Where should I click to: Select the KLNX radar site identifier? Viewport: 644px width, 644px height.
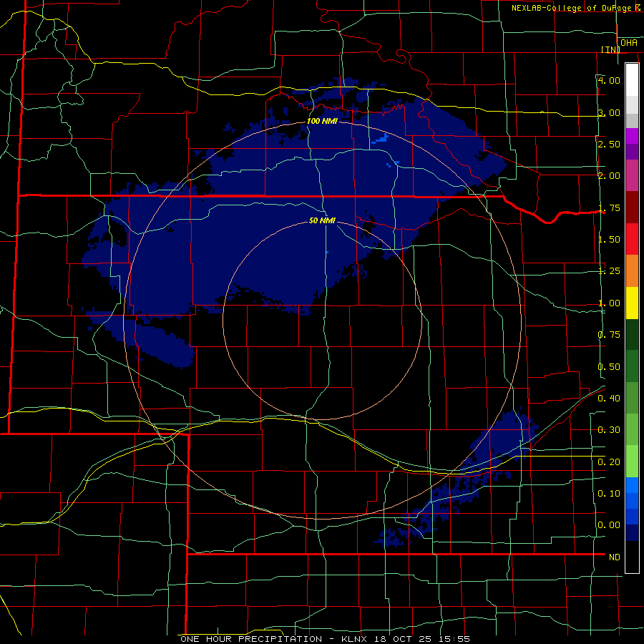[x=355, y=639]
